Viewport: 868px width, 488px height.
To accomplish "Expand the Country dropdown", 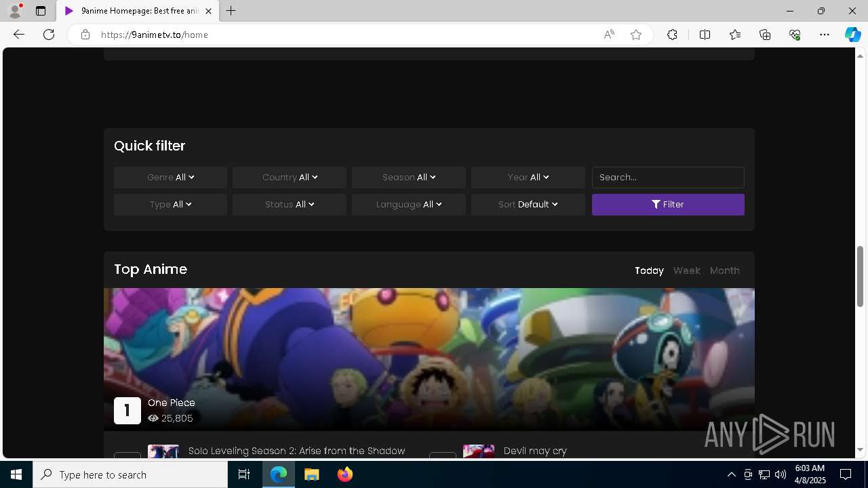I will pos(290,178).
